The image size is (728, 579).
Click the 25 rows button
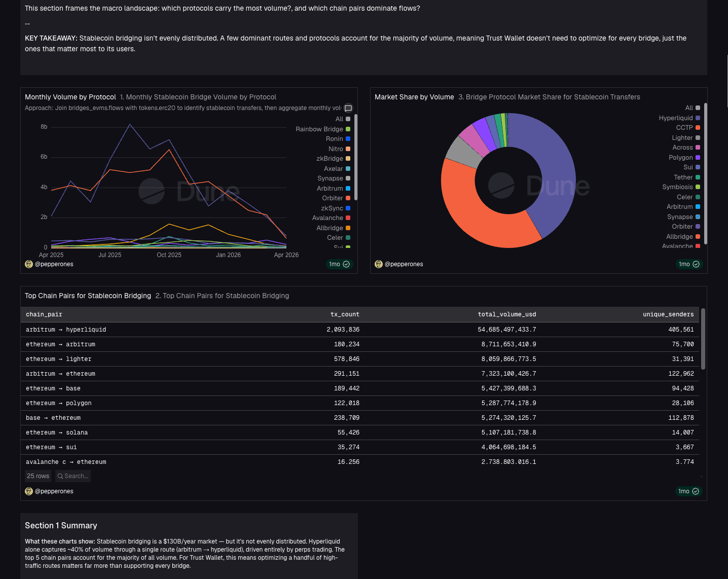tap(38, 476)
